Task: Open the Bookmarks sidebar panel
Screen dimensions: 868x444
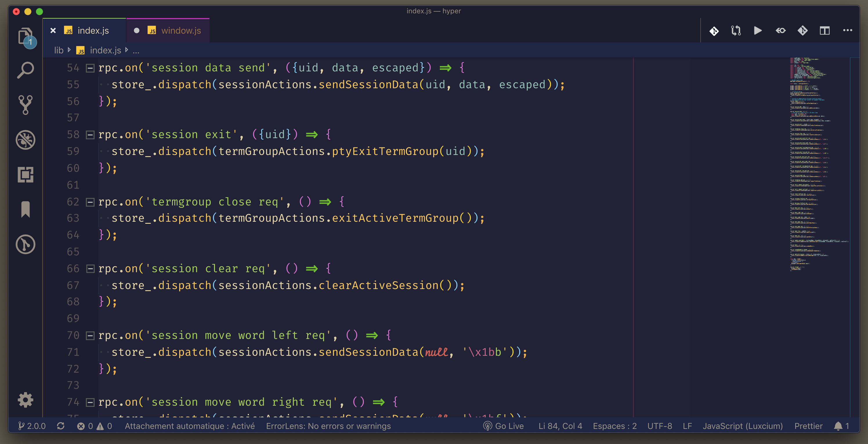Action: tap(25, 209)
